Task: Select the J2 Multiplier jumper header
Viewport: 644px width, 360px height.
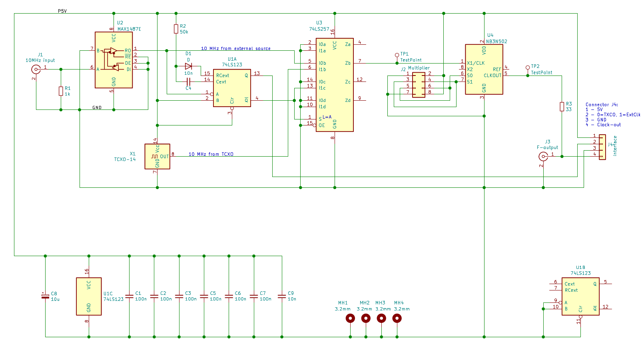Action: pos(419,85)
